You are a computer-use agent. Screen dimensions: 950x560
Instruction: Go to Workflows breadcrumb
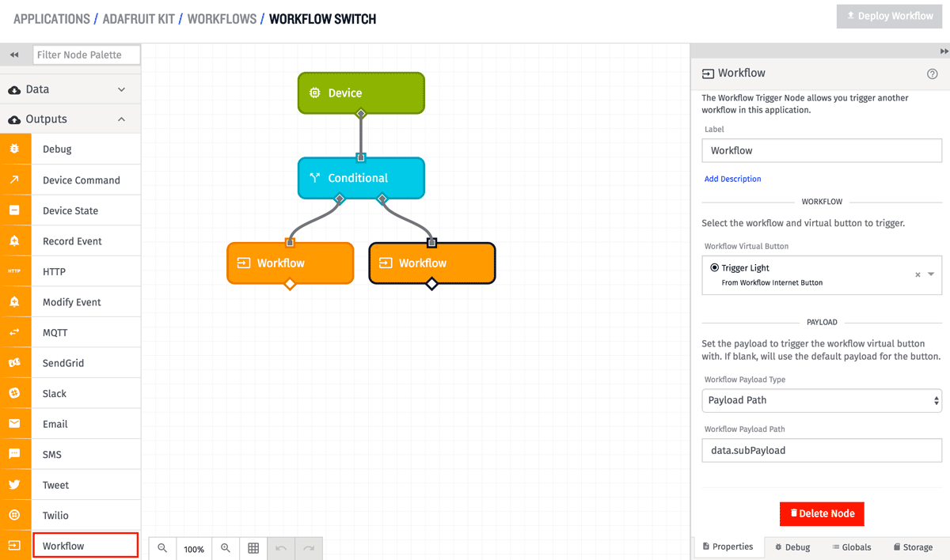222,18
